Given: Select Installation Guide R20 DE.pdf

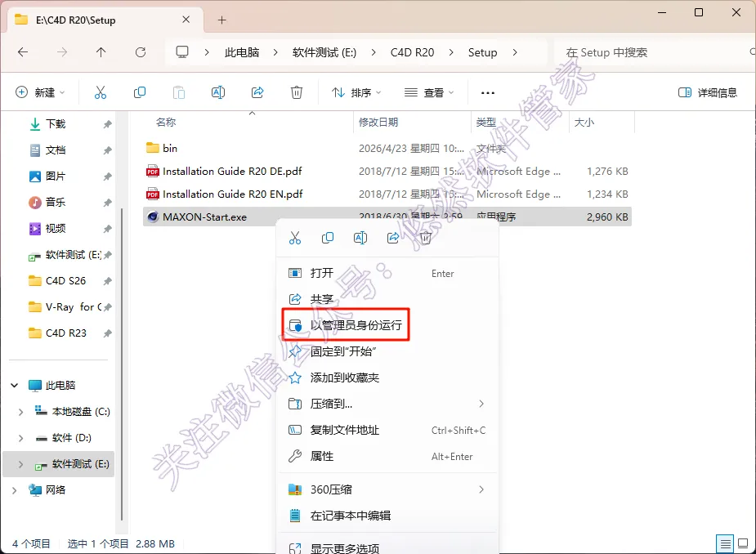Looking at the screenshot, I should 387,171.
